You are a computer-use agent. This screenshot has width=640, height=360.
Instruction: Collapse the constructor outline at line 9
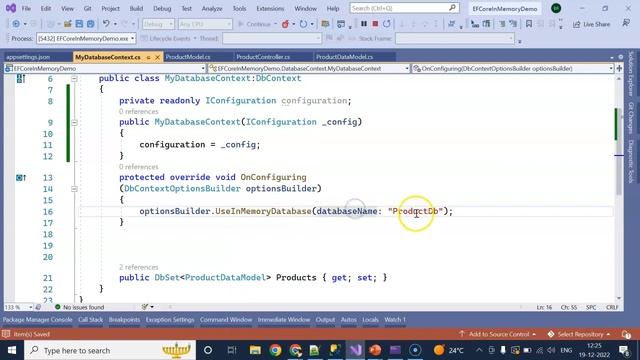pyautogui.click(x=74, y=122)
